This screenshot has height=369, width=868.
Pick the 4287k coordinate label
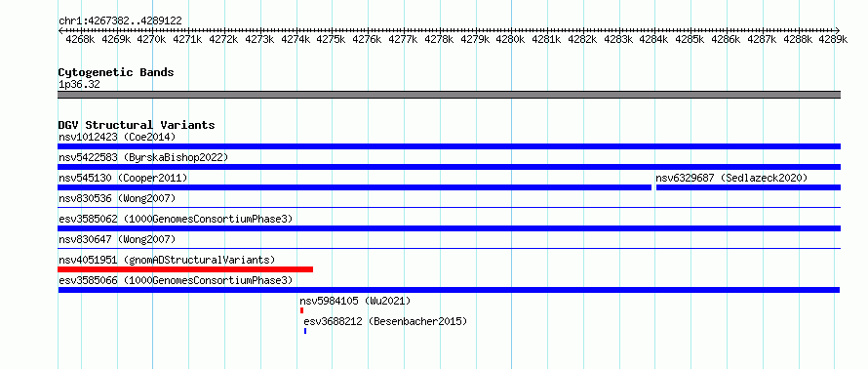pyautogui.click(x=761, y=39)
